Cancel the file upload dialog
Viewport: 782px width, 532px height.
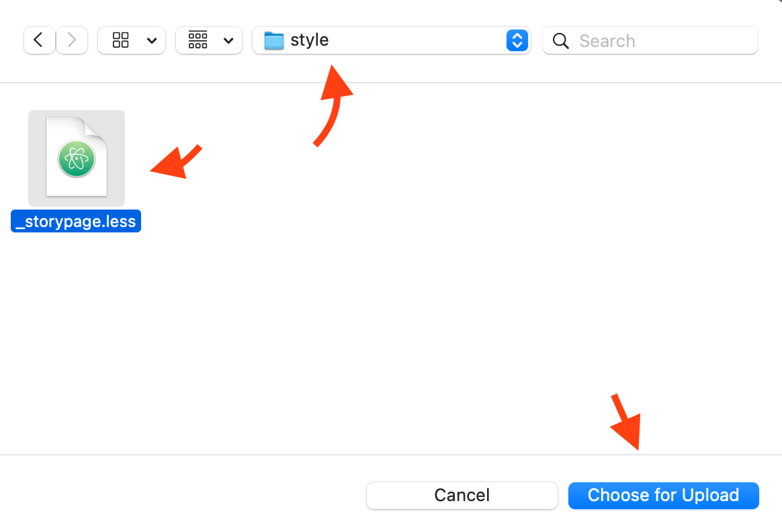click(462, 495)
